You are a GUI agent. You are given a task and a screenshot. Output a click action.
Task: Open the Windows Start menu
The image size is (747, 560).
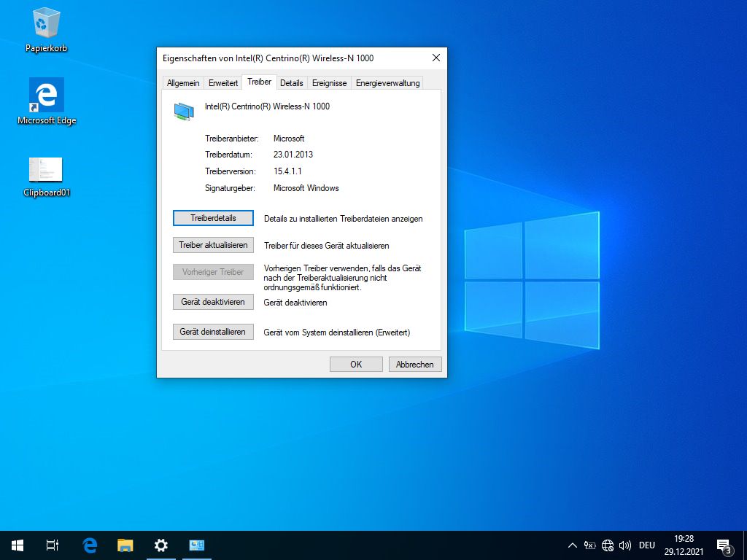tap(18, 545)
